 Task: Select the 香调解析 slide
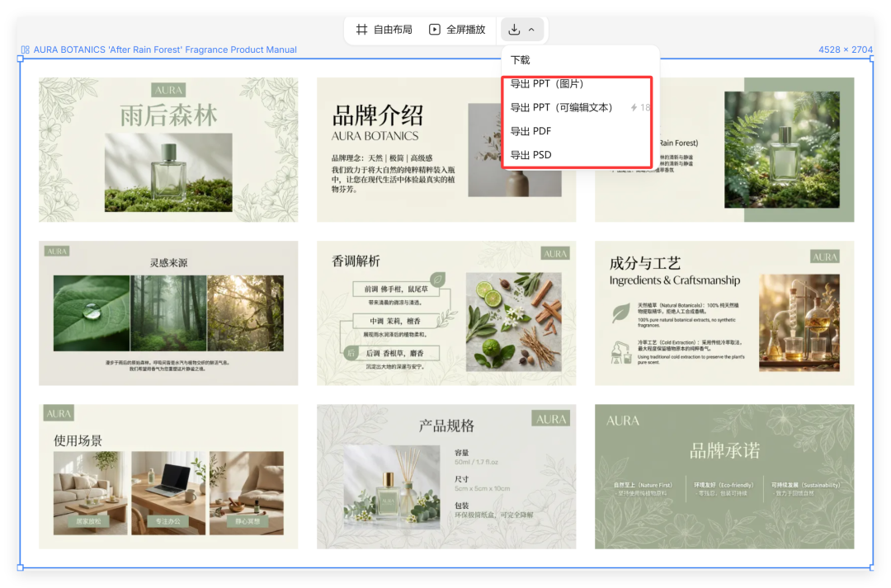(445, 313)
